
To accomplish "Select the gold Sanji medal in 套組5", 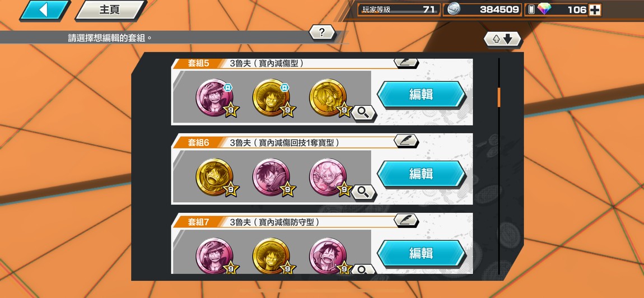I will pyautogui.click(x=328, y=98).
